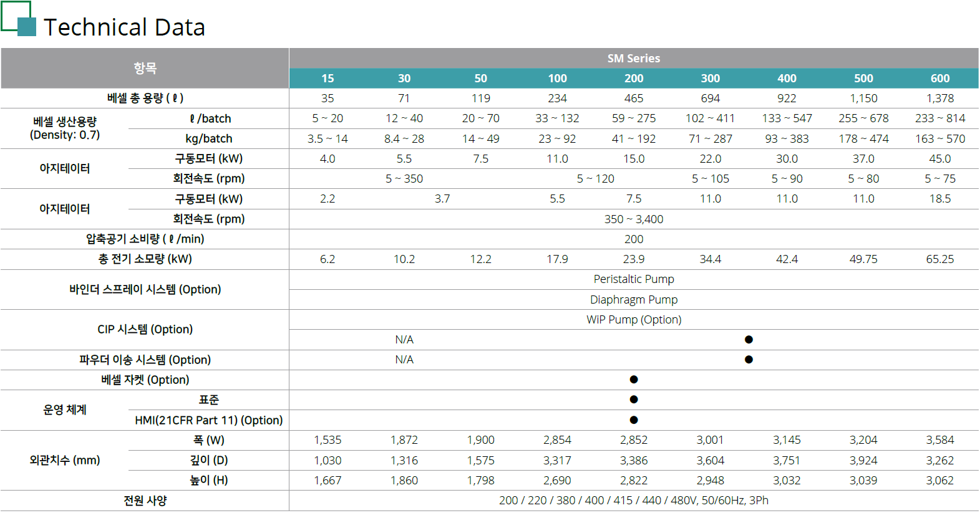
Task: Click the Peristaltic Pump text
Action: [x=634, y=279]
